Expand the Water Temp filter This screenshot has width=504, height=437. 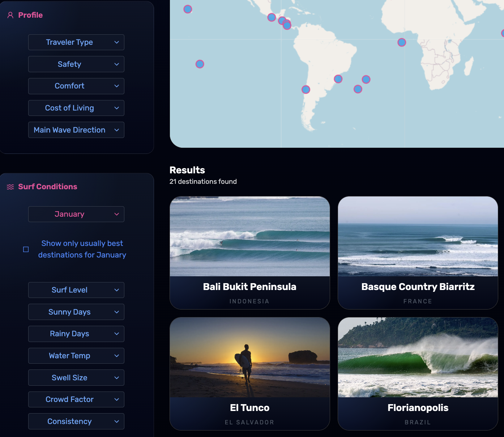pos(76,356)
